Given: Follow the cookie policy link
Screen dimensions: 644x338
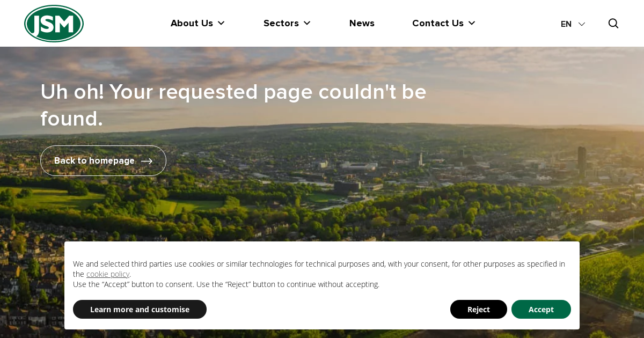Looking at the screenshot, I should coord(108,274).
